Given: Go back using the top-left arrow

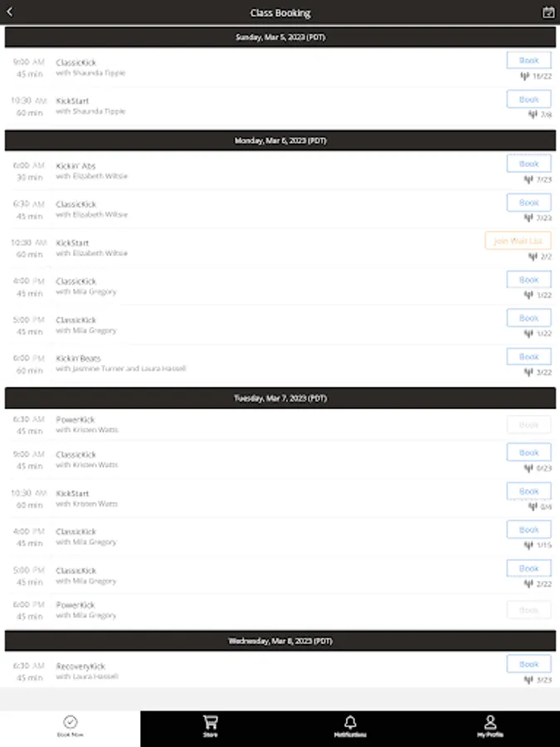Looking at the screenshot, I should pyautogui.click(x=9, y=12).
